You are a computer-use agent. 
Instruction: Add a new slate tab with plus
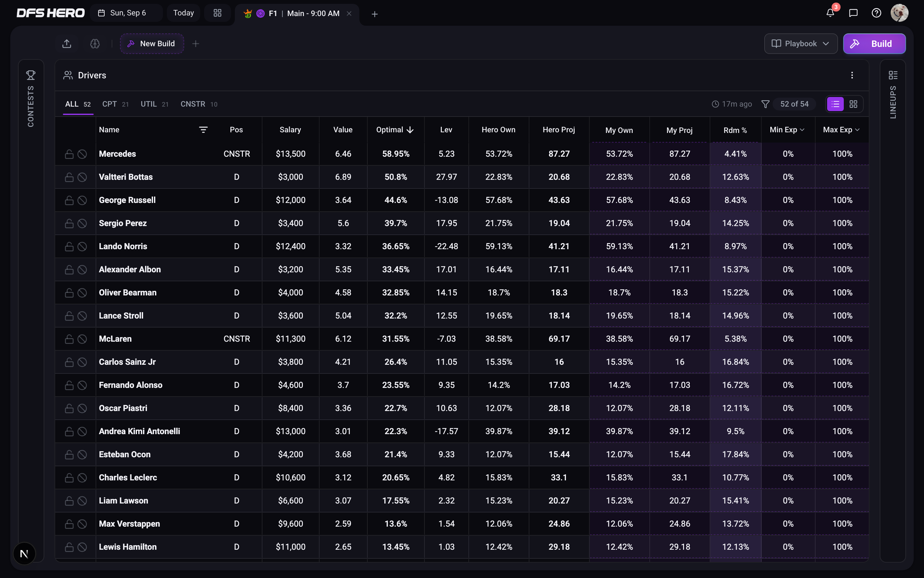tap(374, 14)
